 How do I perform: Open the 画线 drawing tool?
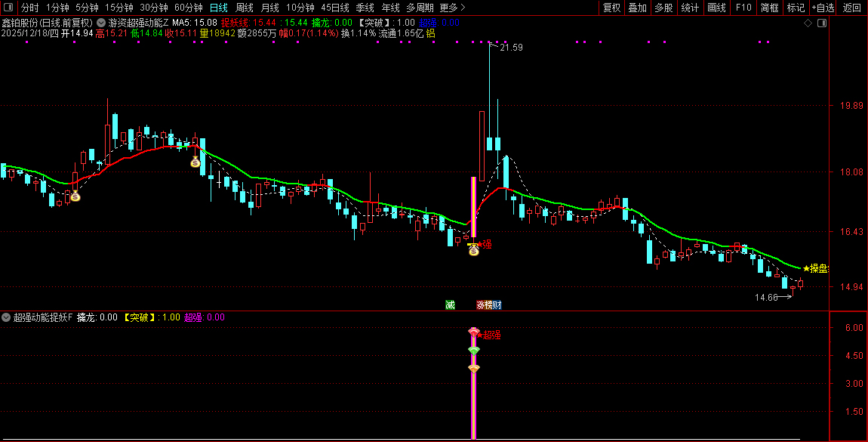tap(717, 8)
